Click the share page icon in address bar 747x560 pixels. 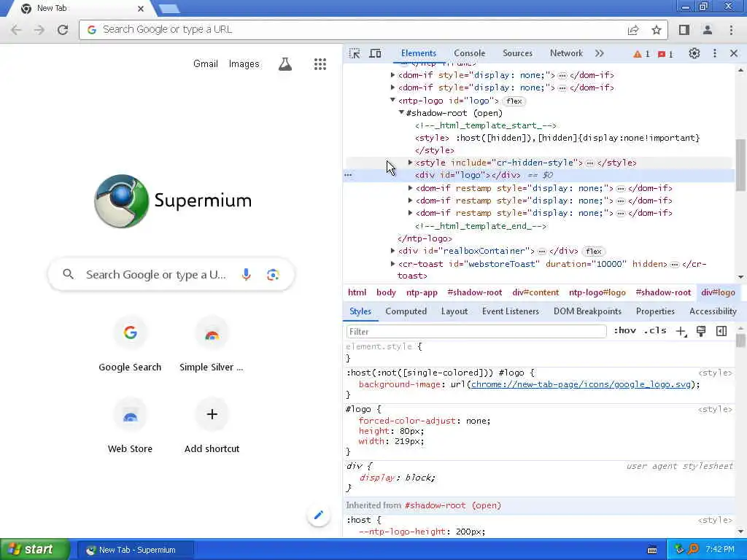(x=633, y=30)
